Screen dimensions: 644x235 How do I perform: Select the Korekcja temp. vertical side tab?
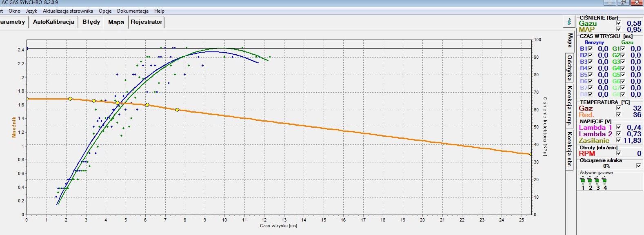pyautogui.click(x=569, y=106)
